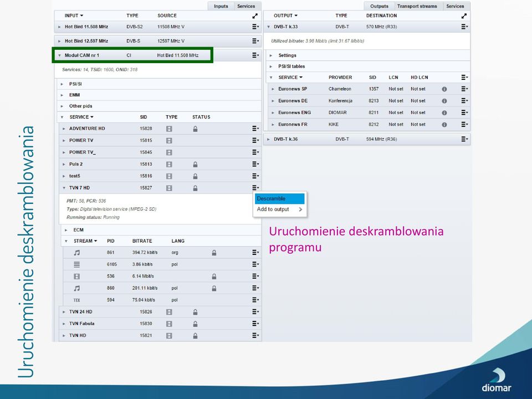Open row menu for Euronews SP

[x=464, y=89]
